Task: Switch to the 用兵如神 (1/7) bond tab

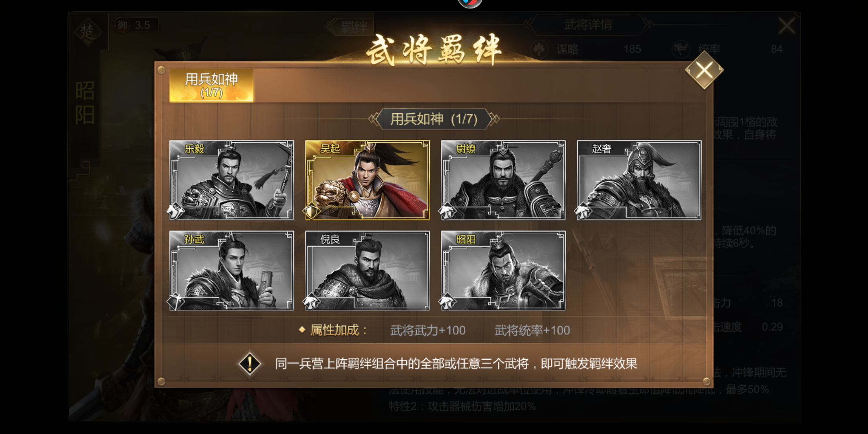Action: pyautogui.click(x=211, y=85)
